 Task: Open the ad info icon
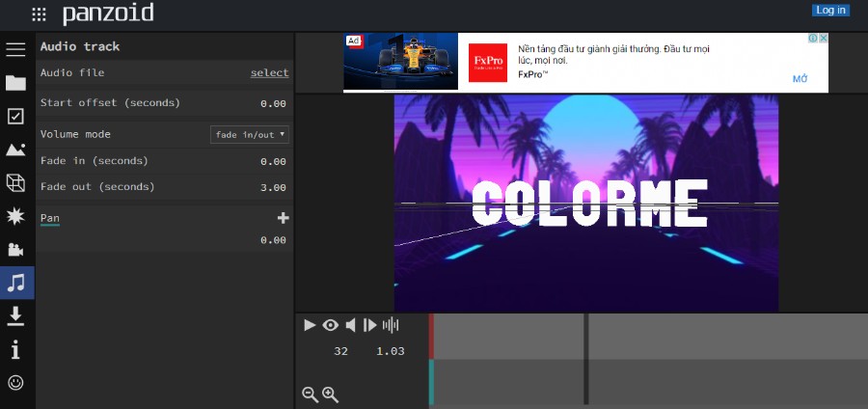(x=813, y=39)
